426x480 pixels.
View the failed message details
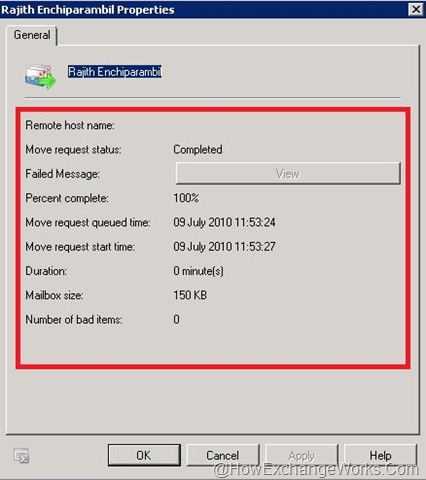click(x=288, y=173)
